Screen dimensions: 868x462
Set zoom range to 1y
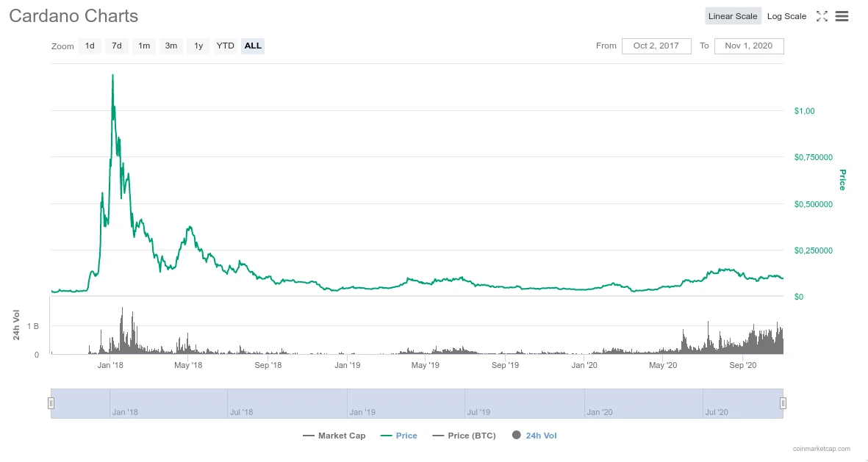[x=198, y=46]
